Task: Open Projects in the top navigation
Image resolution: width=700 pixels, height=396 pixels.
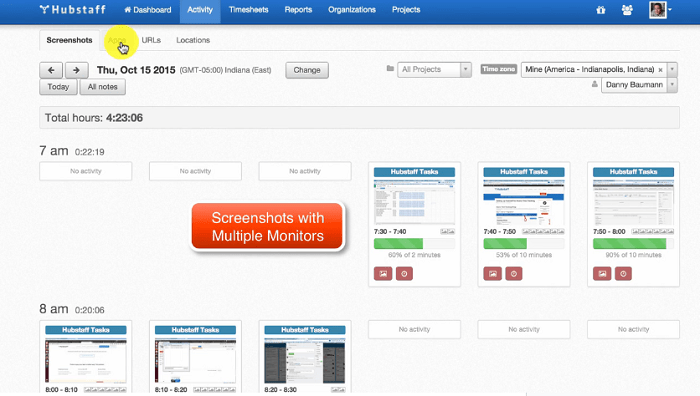Action: (x=406, y=10)
